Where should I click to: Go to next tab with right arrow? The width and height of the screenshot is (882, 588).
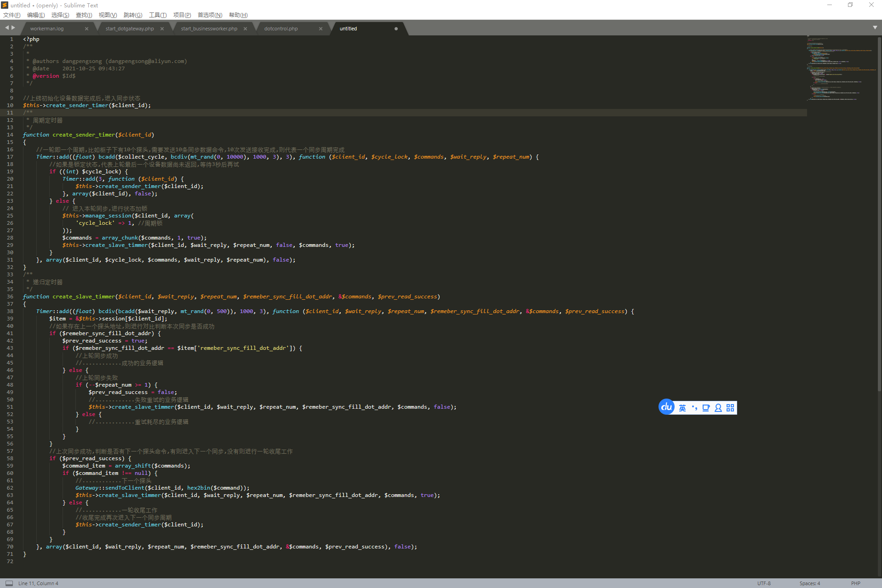coord(13,28)
